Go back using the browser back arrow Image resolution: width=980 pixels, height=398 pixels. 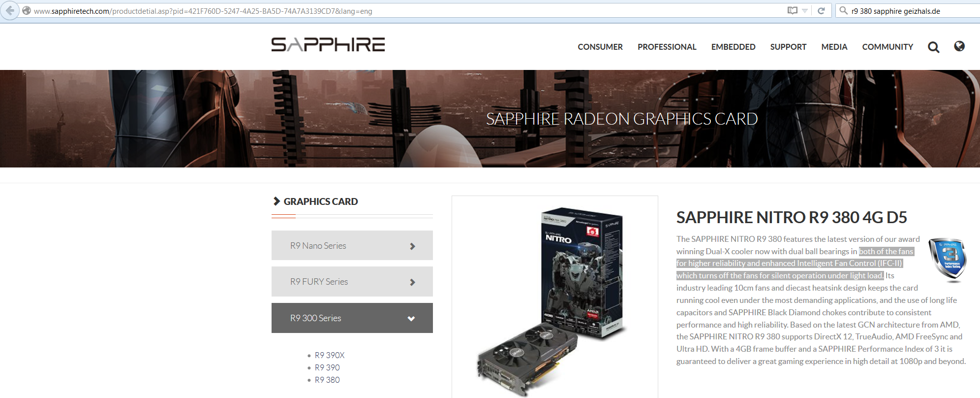[x=9, y=11]
